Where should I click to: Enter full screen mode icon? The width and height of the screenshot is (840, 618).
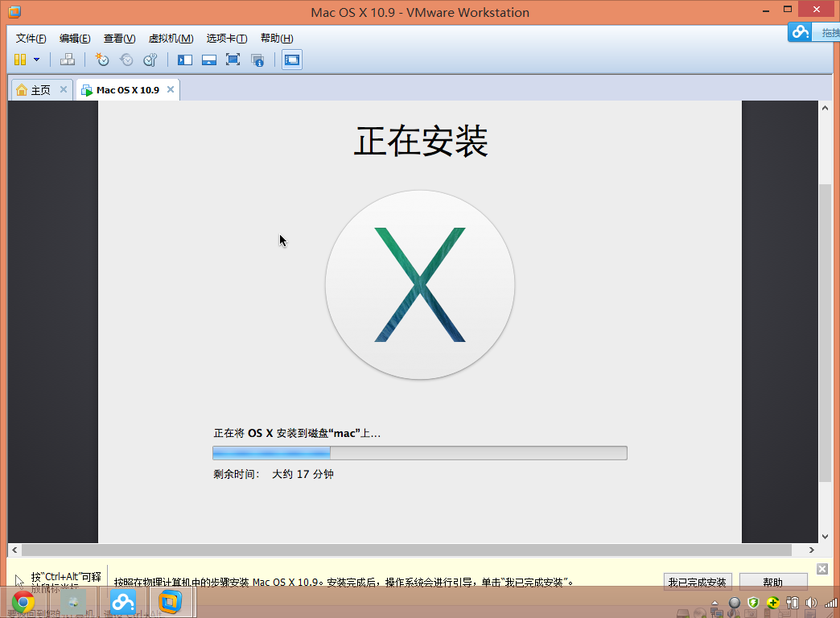[233, 60]
